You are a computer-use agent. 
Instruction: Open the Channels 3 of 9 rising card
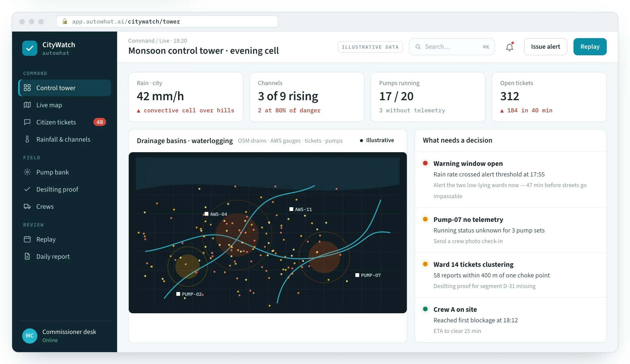(x=307, y=97)
